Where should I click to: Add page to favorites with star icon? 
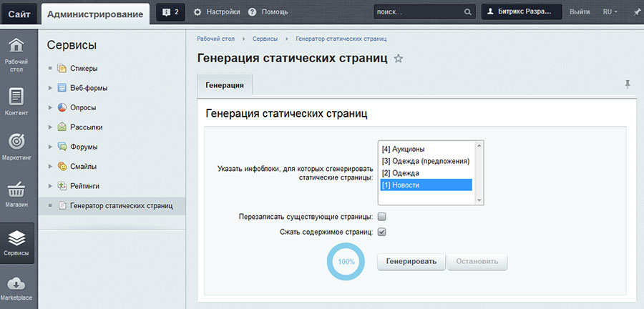click(x=399, y=59)
